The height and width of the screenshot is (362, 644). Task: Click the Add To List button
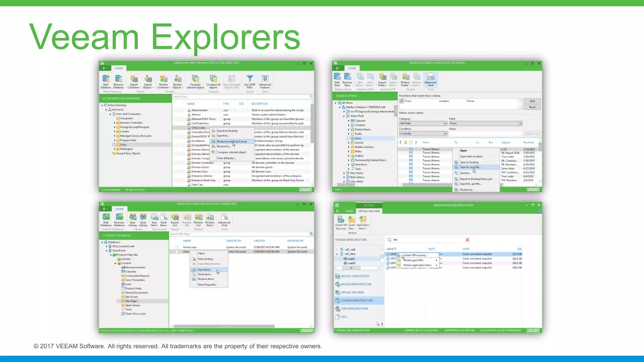tap(532, 134)
